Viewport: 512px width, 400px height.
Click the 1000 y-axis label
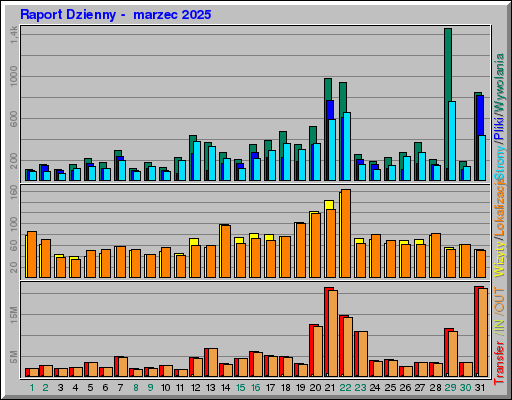[x=14, y=76]
